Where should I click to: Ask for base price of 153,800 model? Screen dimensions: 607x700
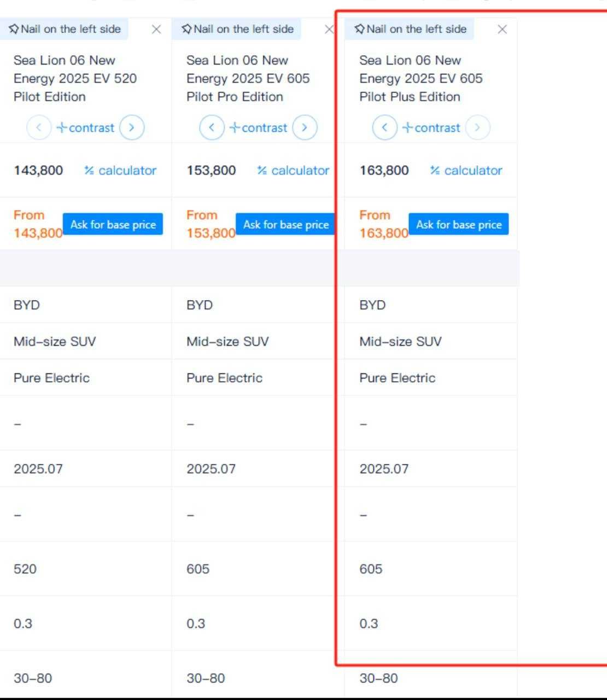point(285,224)
